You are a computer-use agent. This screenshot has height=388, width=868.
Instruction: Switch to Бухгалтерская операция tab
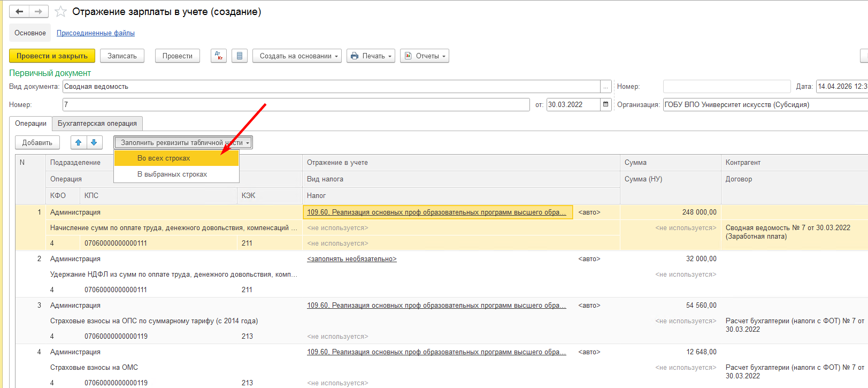pyautogui.click(x=97, y=124)
